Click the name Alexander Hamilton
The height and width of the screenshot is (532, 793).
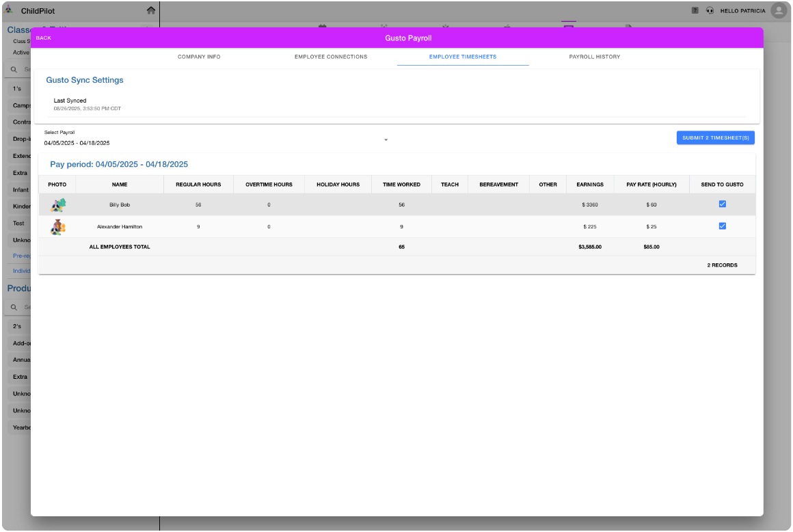(120, 226)
